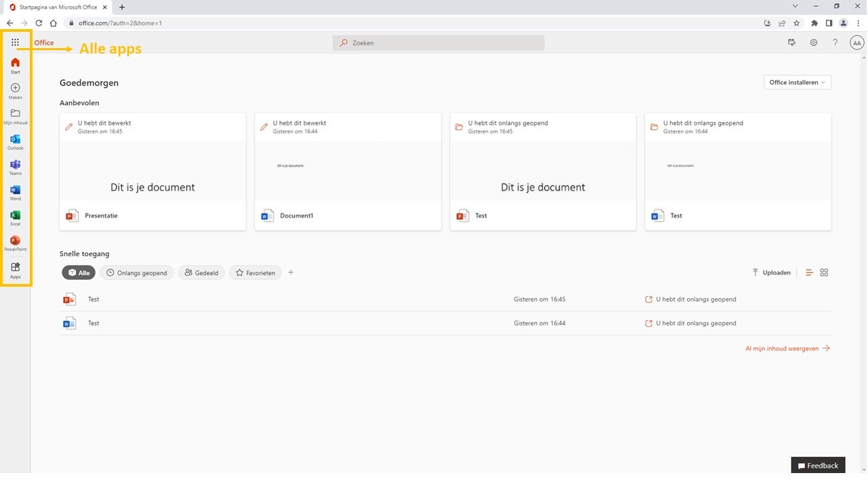868x488 pixels.
Task: Click in the Zoeken search field
Action: [438, 43]
